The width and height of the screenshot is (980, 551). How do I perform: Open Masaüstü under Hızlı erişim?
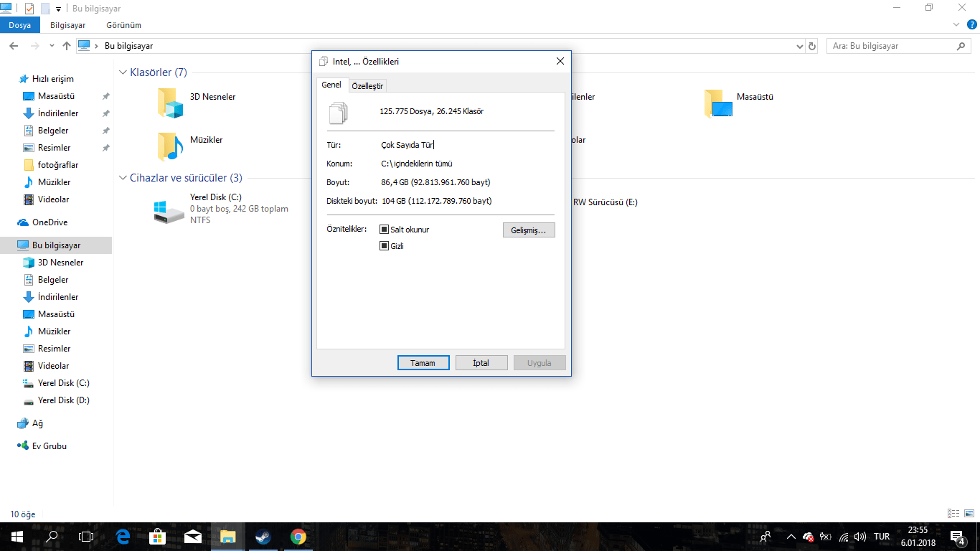57,96
